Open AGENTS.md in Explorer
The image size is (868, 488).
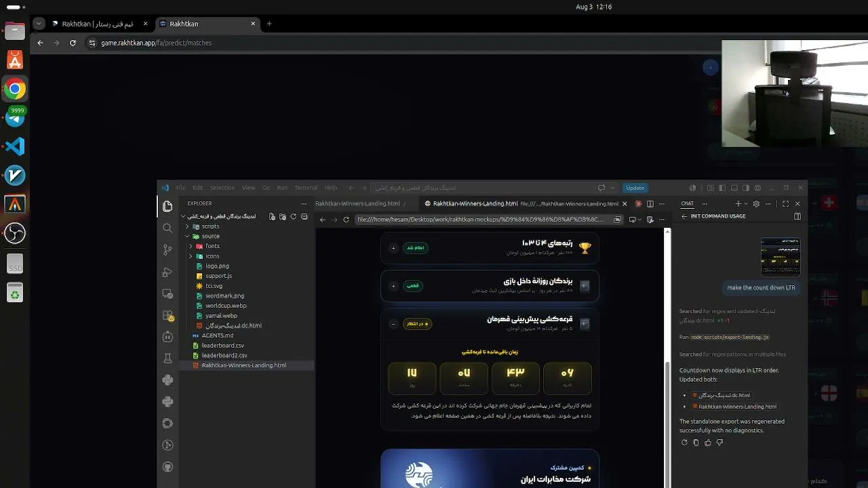coord(217,335)
